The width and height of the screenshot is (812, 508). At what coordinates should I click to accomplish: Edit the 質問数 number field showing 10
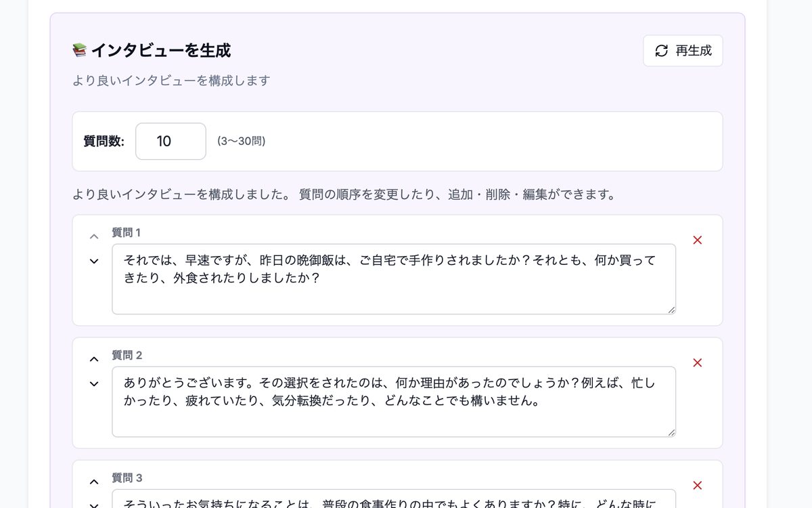(x=171, y=141)
